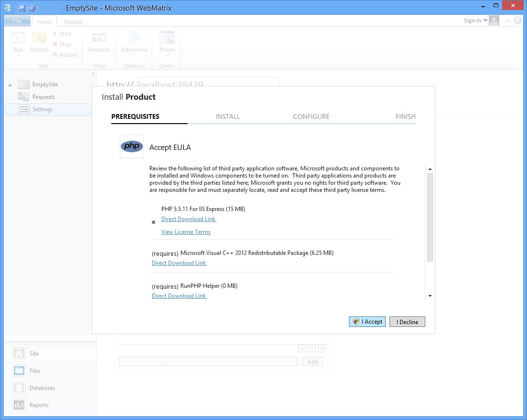
Task: Collapse the EmptySite tree node
Action: tap(10, 84)
